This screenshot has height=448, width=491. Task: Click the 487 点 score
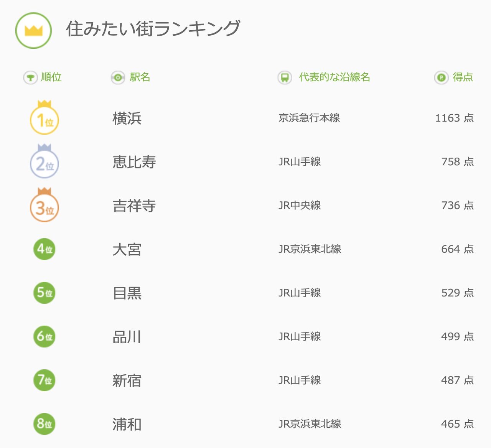[x=458, y=380]
